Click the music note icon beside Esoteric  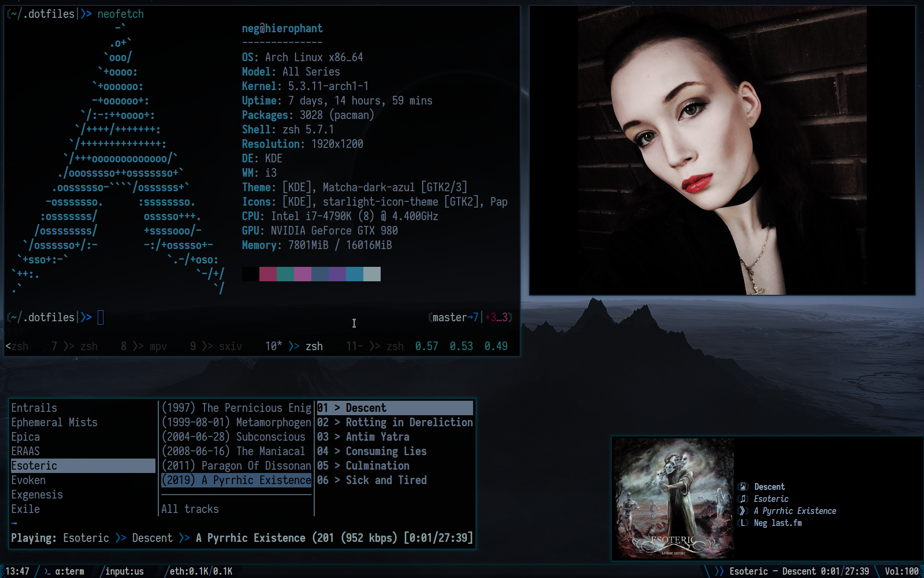[x=743, y=499]
